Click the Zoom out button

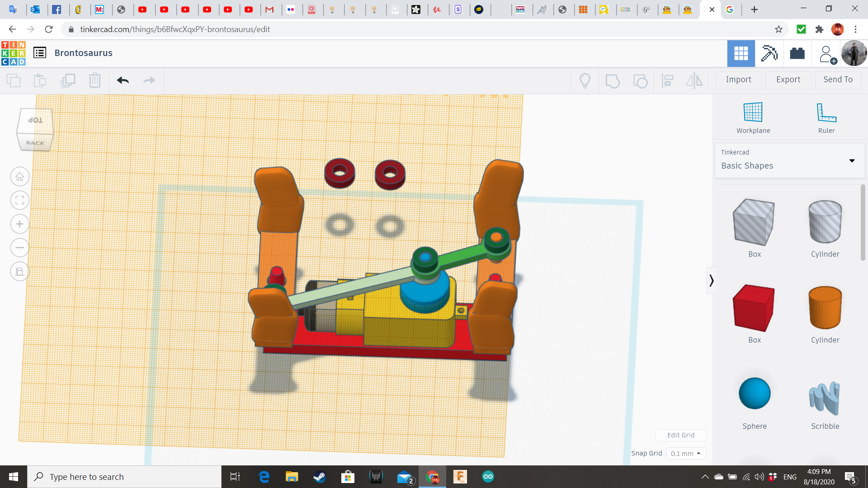click(x=19, y=248)
